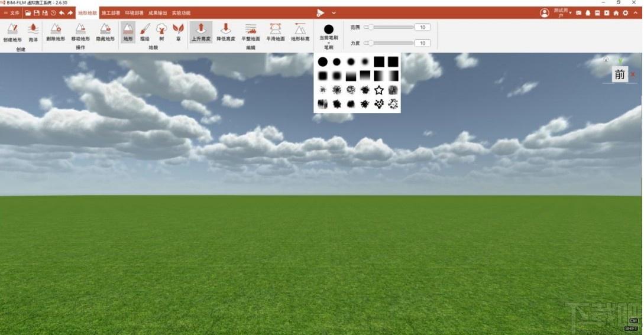Image resolution: width=644 pixels, height=335 pixels.
Task: Collapse the ribbon with the chevron-up arrow
Action: 635,13
